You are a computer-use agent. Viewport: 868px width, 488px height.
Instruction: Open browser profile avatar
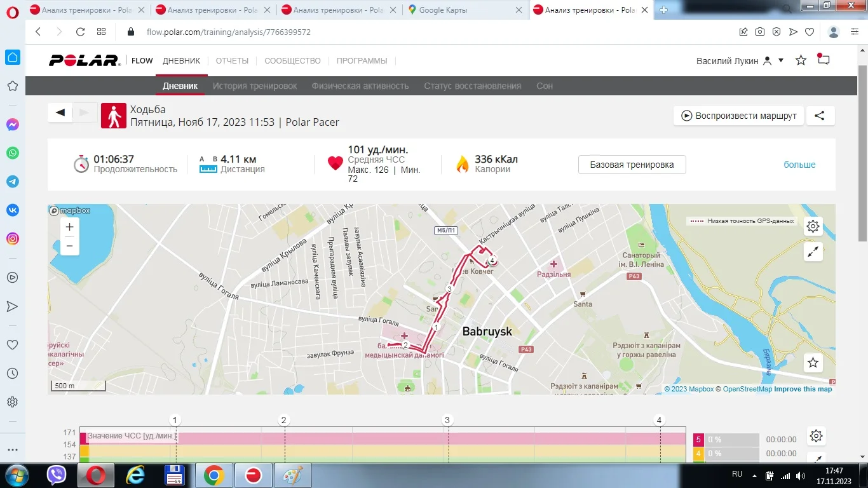[834, 32]
